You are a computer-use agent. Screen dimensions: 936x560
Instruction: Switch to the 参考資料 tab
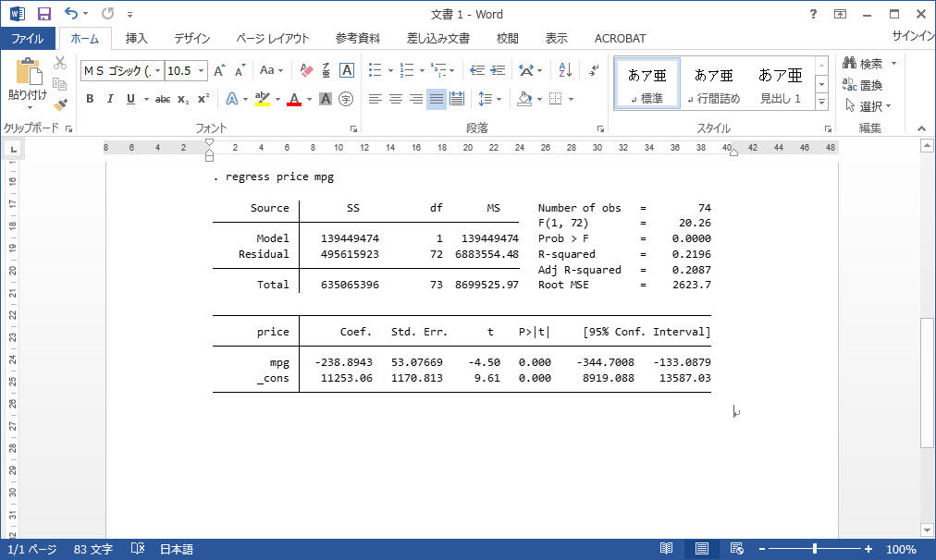(358, 38)
